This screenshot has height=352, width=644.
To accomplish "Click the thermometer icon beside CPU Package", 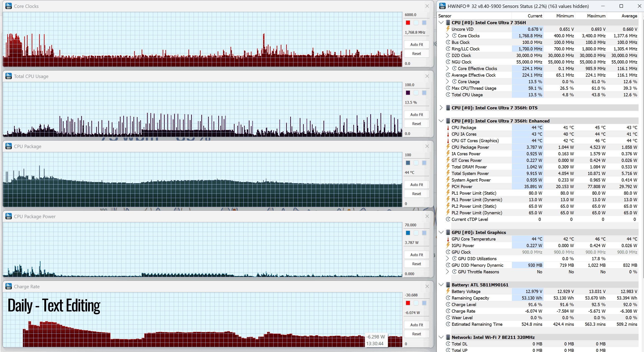I will (x=448, y=128).
